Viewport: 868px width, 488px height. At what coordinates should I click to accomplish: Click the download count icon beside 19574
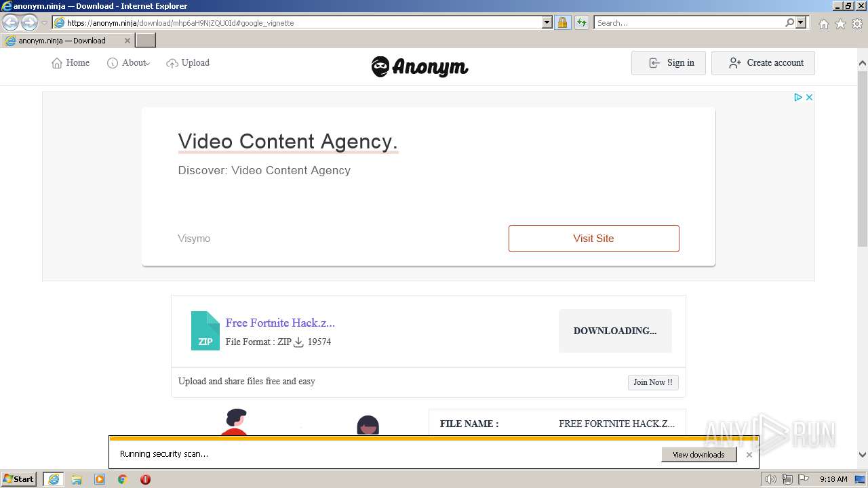298,342
